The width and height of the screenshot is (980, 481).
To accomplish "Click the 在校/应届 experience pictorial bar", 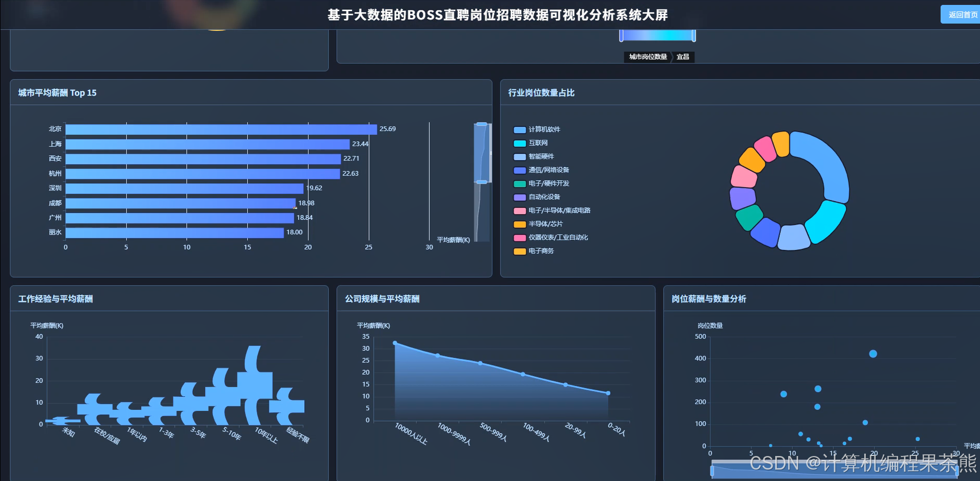I will 95,410.
